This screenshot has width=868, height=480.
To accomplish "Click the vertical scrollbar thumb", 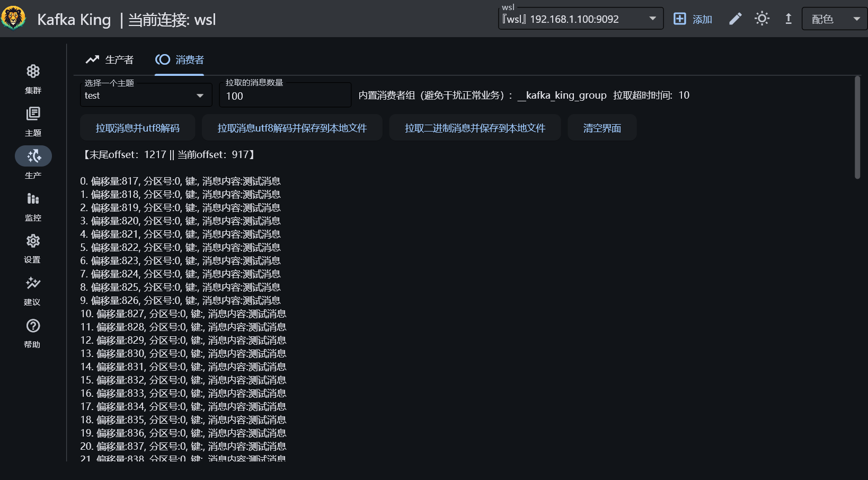I will [x=857, y=127].
